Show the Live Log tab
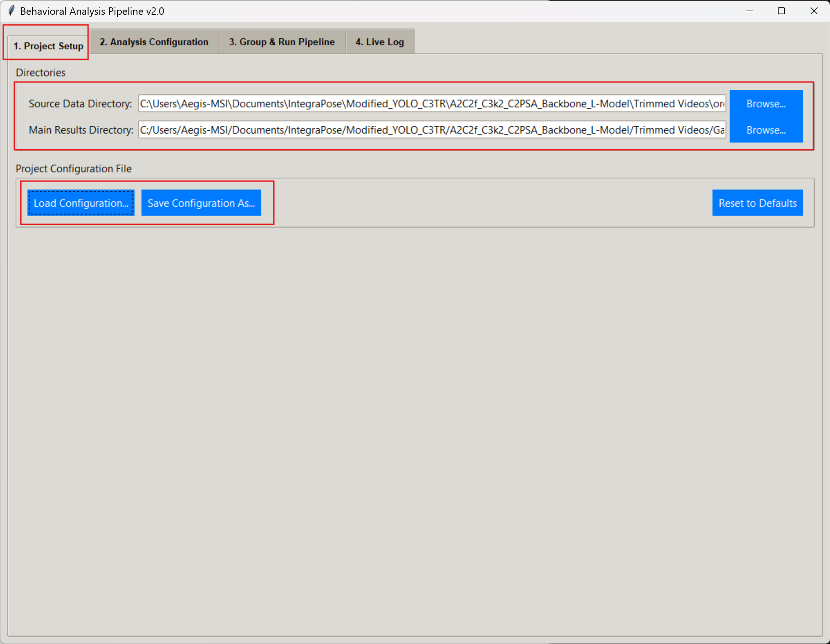Image resolution: width=830 pixels, height=644 pixels. click(x=379, y=42)
